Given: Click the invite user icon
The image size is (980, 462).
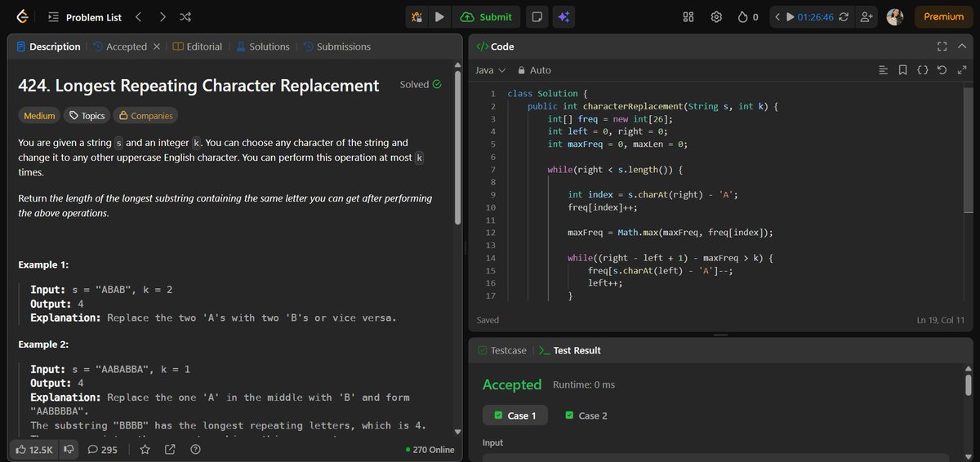Looking at the screenshot, I should coord(866,16).
